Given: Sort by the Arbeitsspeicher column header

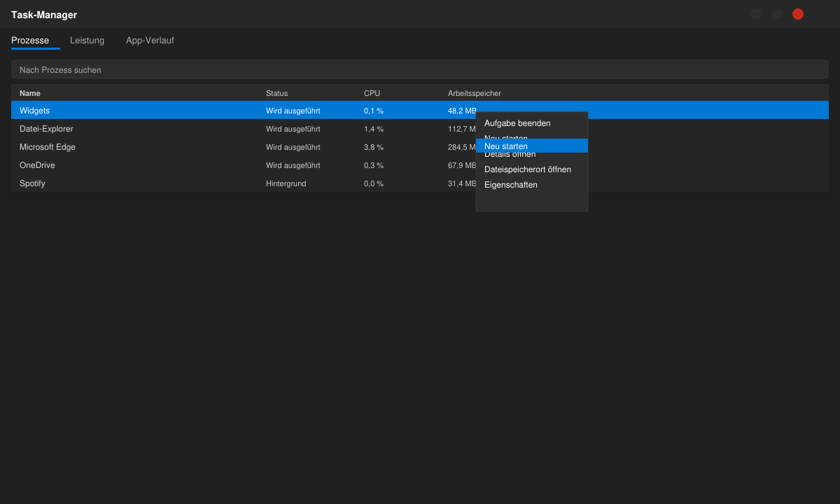Looking at the screenshot, I should (x=475, y=93).
